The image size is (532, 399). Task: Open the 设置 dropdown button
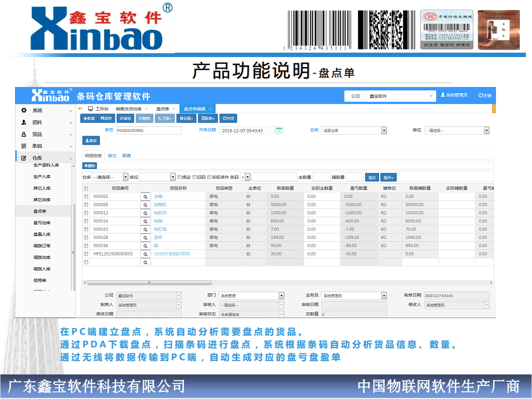[x=186, y=119]
